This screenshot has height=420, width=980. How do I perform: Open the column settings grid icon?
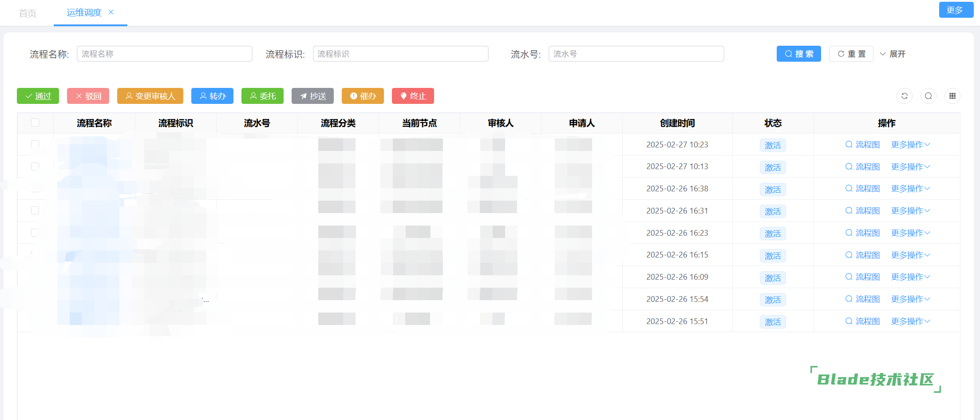(x=952, y=96)
